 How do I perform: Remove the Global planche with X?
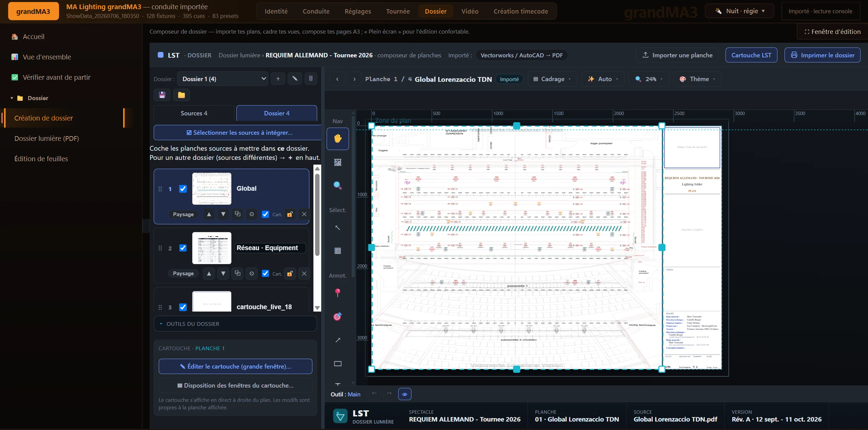(304, 214)
